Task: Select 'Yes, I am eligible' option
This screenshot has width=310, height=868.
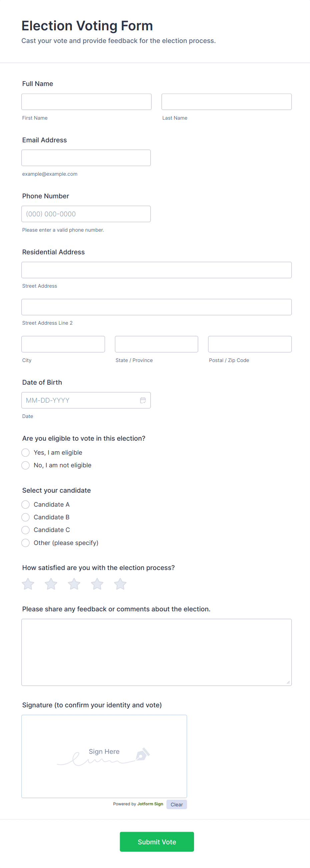Action: click(26, 452)
